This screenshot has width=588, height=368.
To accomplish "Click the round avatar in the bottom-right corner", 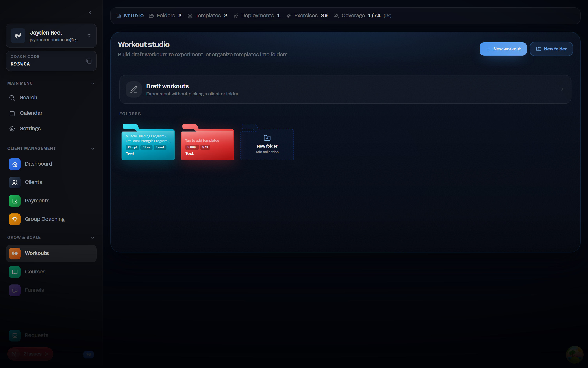I will tap(574, 355).
